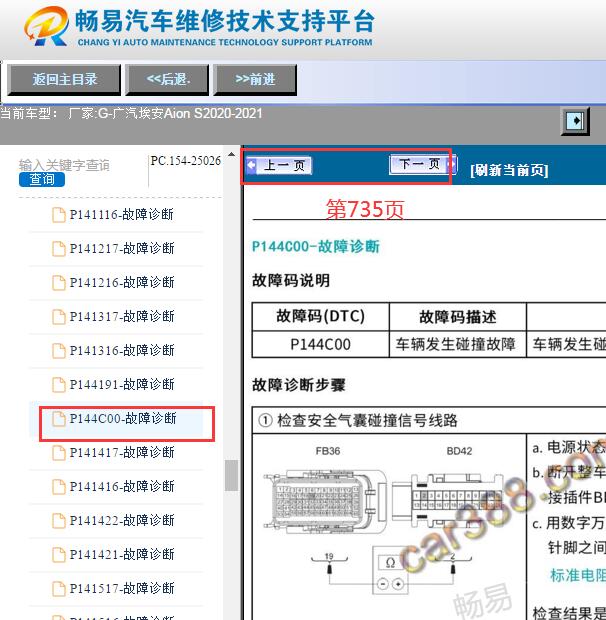Click the document icon beside P141116
This screenshot has width=606, height=620.
click(59, 215)
